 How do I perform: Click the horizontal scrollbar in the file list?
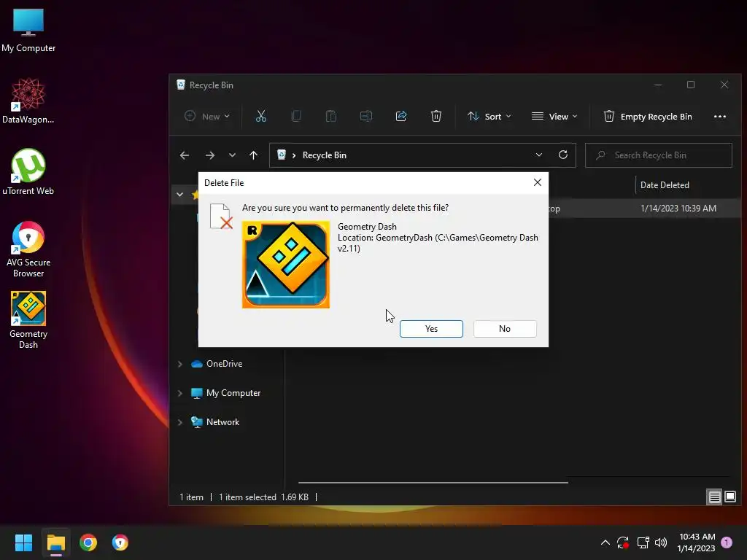(433, 483)
